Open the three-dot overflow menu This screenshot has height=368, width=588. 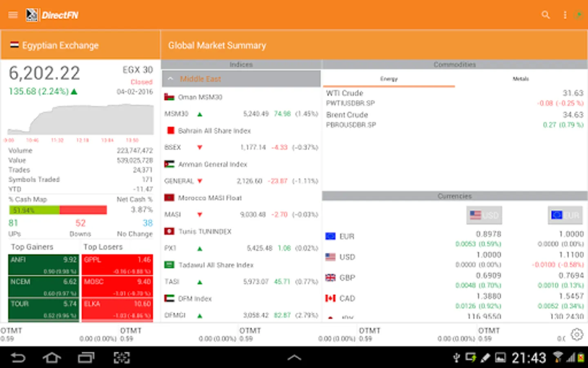point(565,15)
